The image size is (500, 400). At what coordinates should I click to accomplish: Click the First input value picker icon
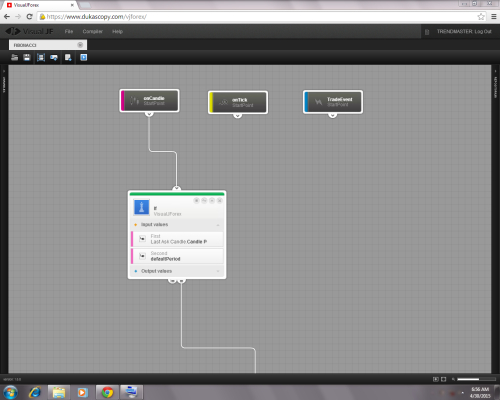pos(142,239)
